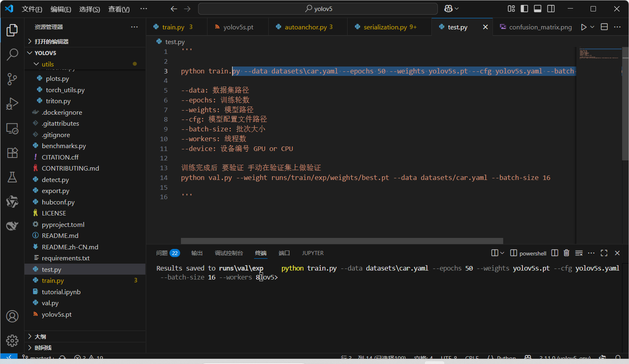Open the Accounts icon in activity bar
The width and height of the screenshot is (629, 364).
click(x=12, y=316)
